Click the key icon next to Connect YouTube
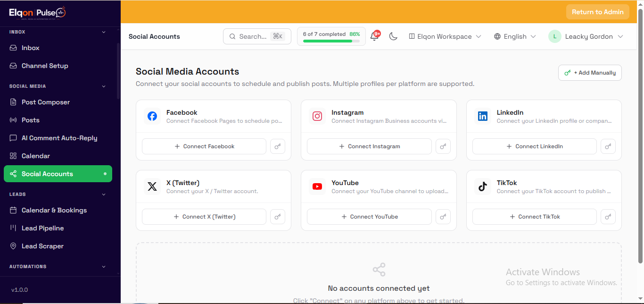 point(443,217)
